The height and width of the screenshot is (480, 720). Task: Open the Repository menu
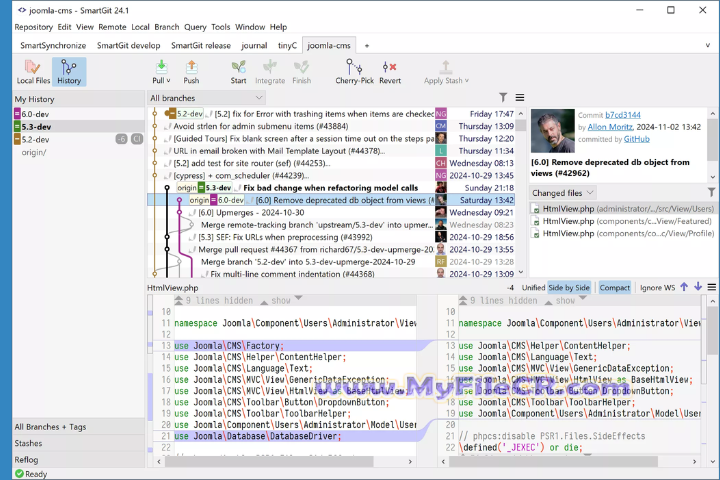tap(34, 27)
